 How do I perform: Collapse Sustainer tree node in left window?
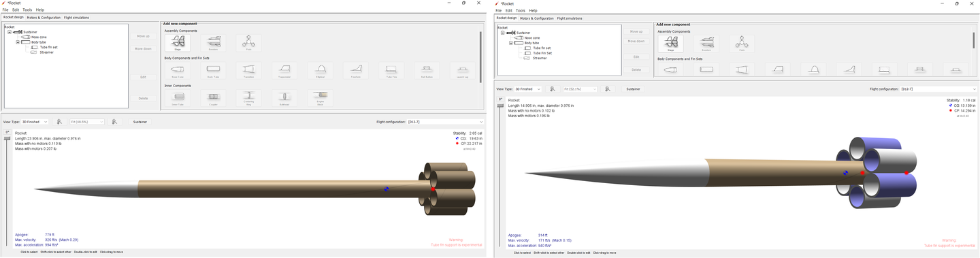[10, 32]
